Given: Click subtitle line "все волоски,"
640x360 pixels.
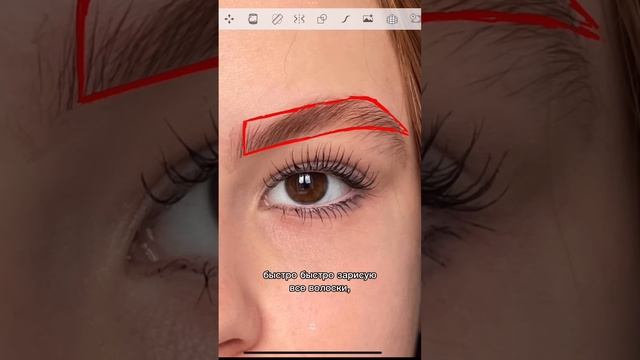Looking at the screenshot, I should tap(320, 288).
